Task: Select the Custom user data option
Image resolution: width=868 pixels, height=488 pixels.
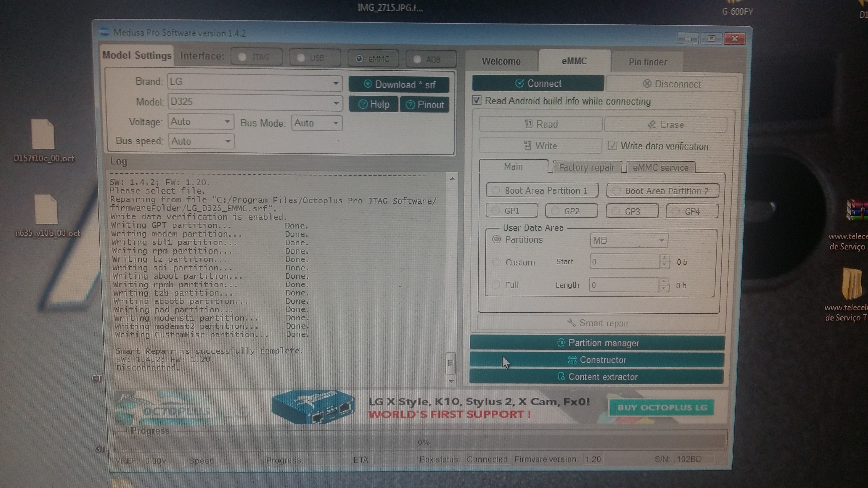Action: (496, 262)
